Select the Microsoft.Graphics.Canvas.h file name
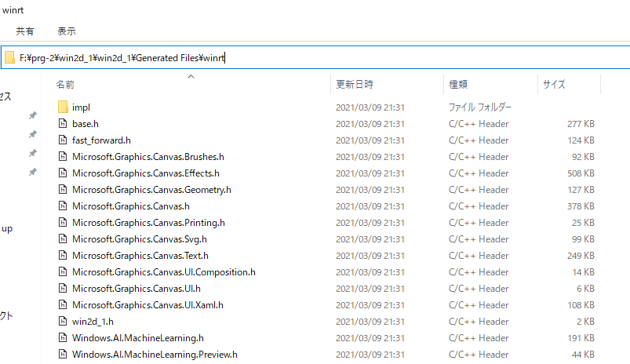This screenshot has width=630, height=364. 130,206
